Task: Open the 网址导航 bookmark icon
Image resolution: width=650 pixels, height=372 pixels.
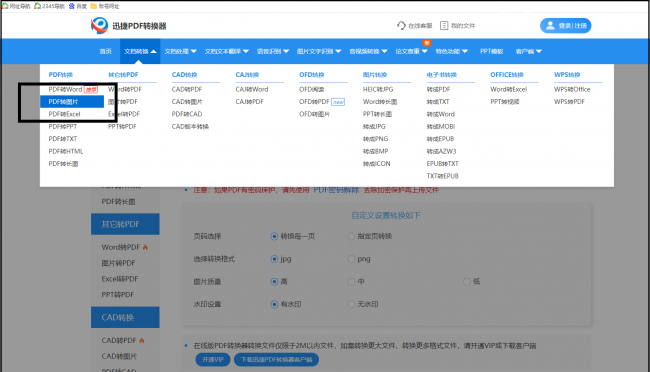Action: coord(5,6)
